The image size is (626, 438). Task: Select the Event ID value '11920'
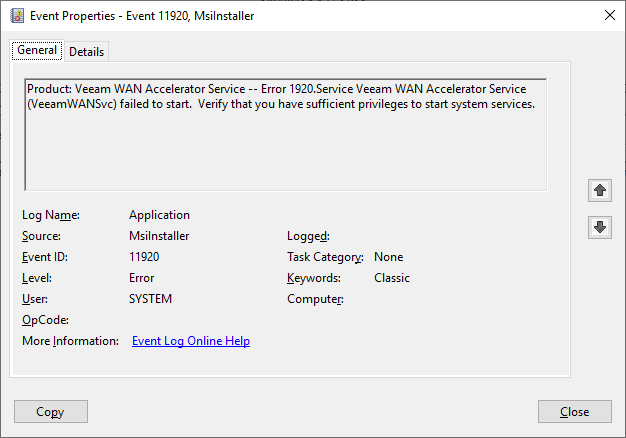click(x=144, y=257)
